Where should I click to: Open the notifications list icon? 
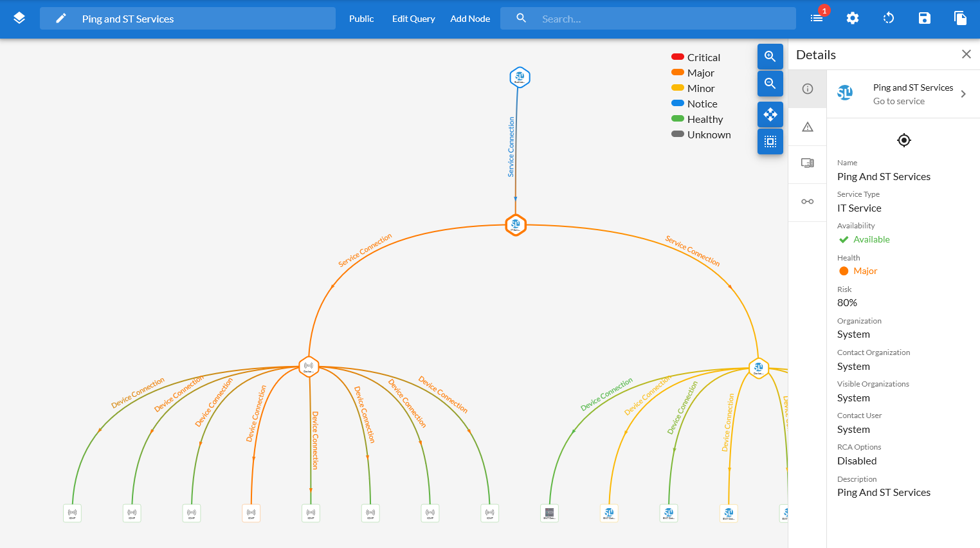817,19
